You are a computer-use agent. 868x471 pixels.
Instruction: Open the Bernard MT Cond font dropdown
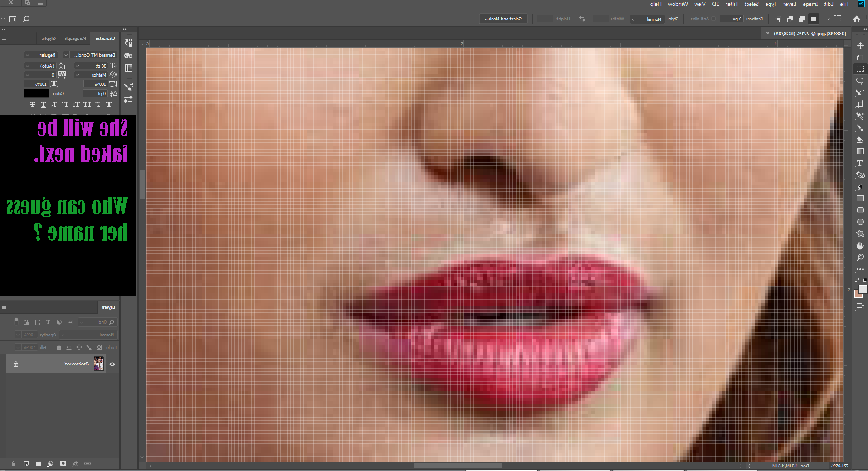pyautogui.click(x=66, y=55)
